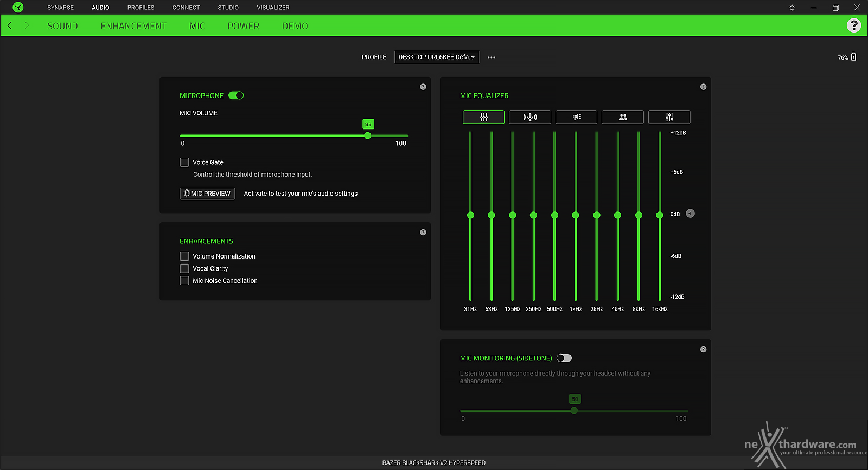Switch to the Demo subtab
This screenshot has width=868, height=470.
coord(295,26)
